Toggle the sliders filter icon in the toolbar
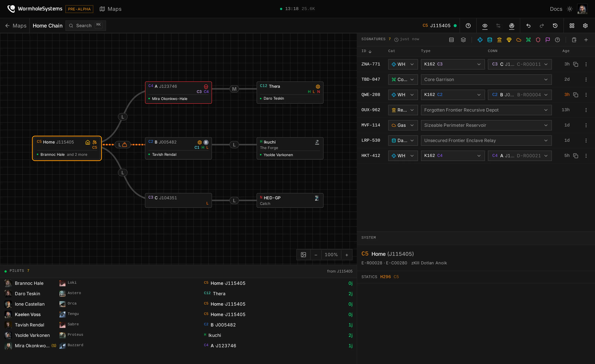The width and height of the screenshot is (595, 364). tap(498, 26)
